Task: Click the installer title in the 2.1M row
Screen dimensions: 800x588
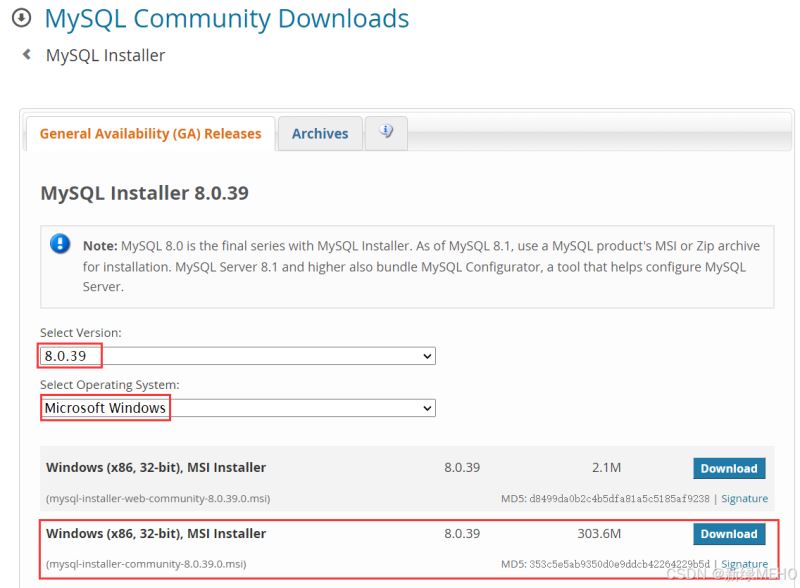Action: pyautogui.click(x=156, y=468)
